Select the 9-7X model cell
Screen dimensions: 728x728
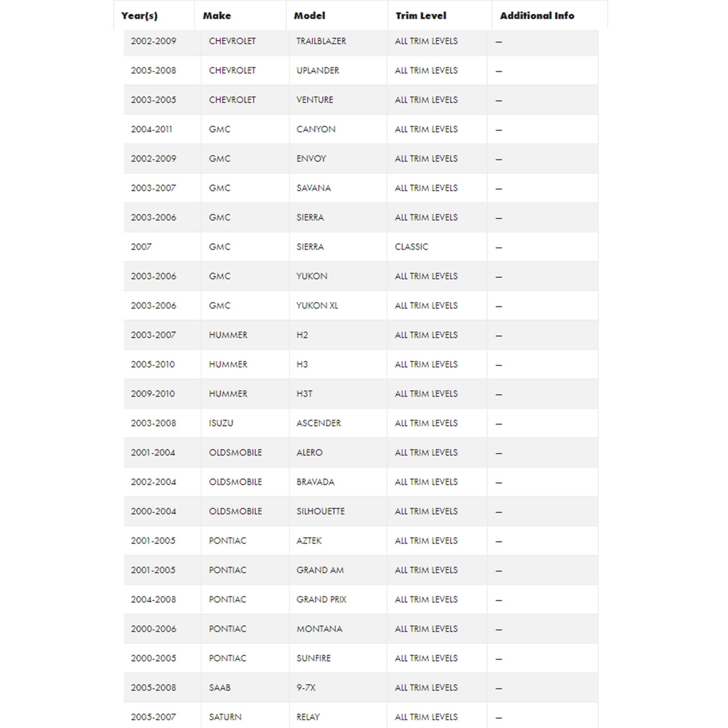306,688
